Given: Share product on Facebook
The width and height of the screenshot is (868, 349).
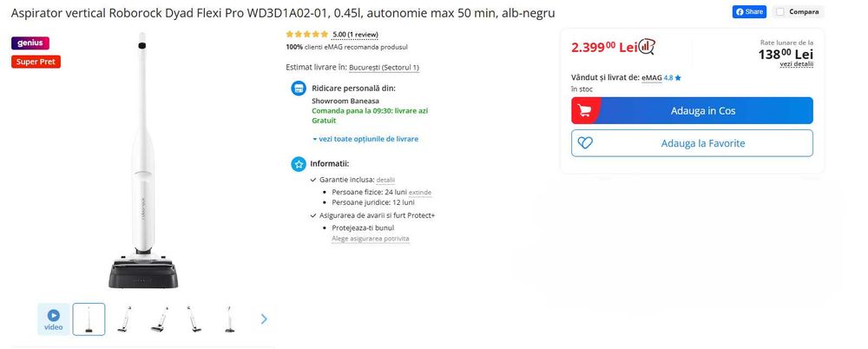Looking at the screenshot, I should (x=749, y=11).
